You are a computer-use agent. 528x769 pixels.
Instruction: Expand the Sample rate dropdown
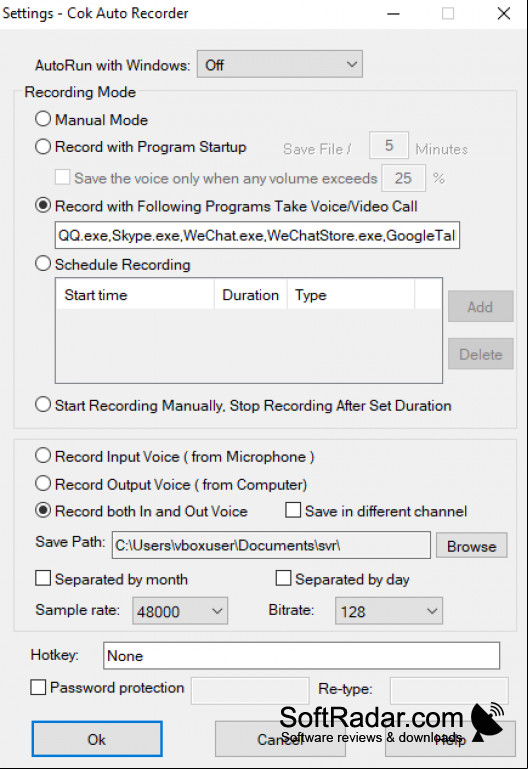pyautogui.click(x=180, y=611)
